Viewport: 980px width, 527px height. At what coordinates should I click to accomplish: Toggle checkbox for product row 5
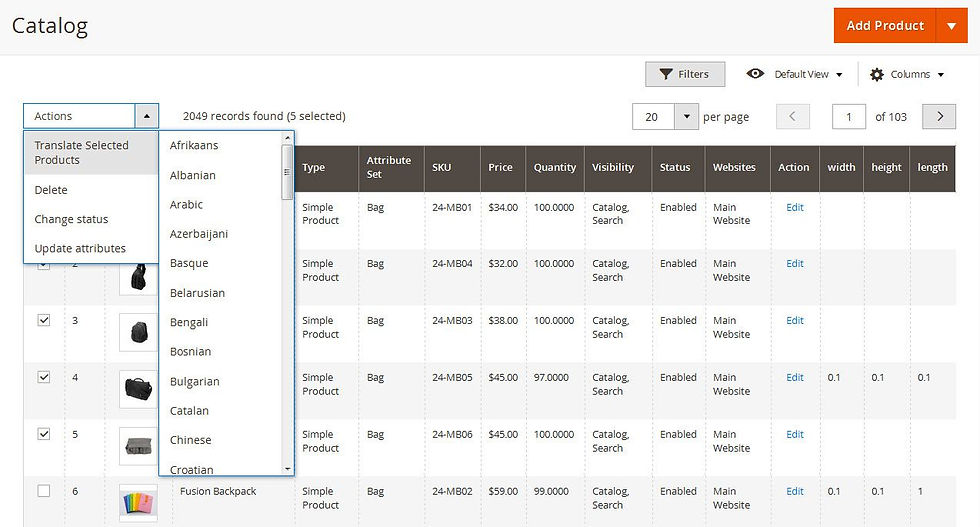tap(44, 434)
